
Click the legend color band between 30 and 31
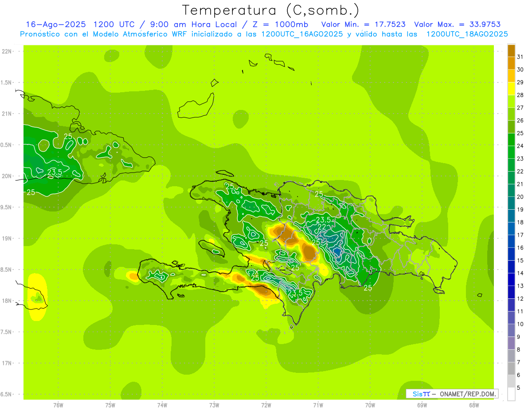[x=511, y=63]
